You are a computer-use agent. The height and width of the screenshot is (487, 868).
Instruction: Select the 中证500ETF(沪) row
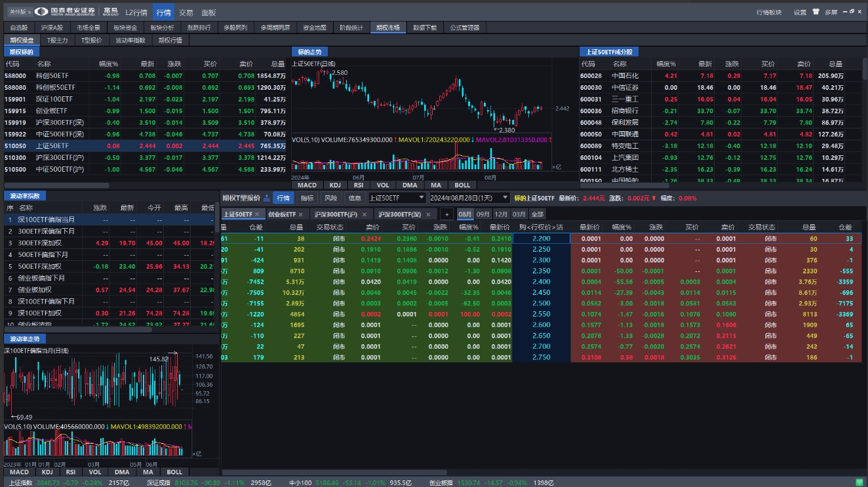[x=146, y=169]
